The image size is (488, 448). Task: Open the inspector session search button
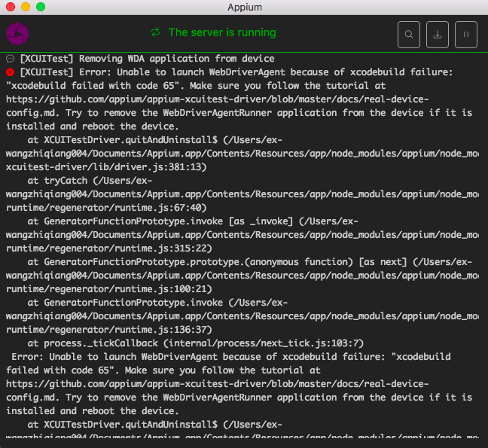(409, 35)
